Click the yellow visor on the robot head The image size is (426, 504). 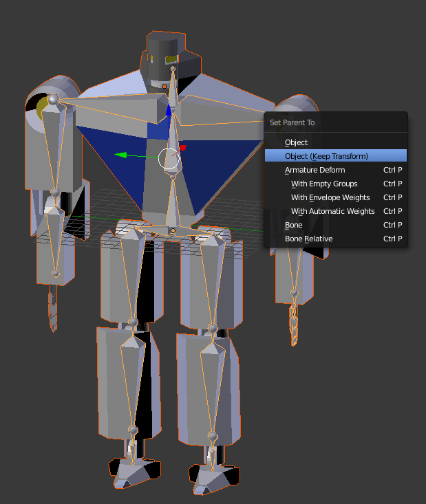(170, 59)
